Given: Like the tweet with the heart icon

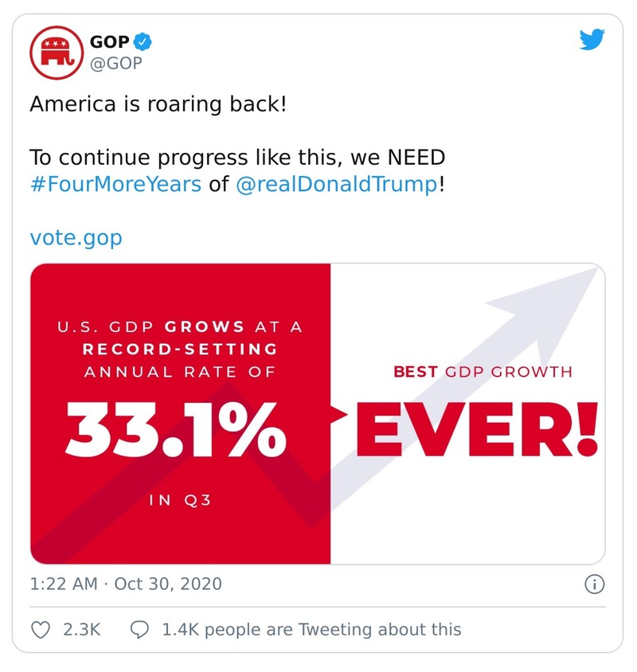Looking at the screenshot, I should [x=41, y=629].
